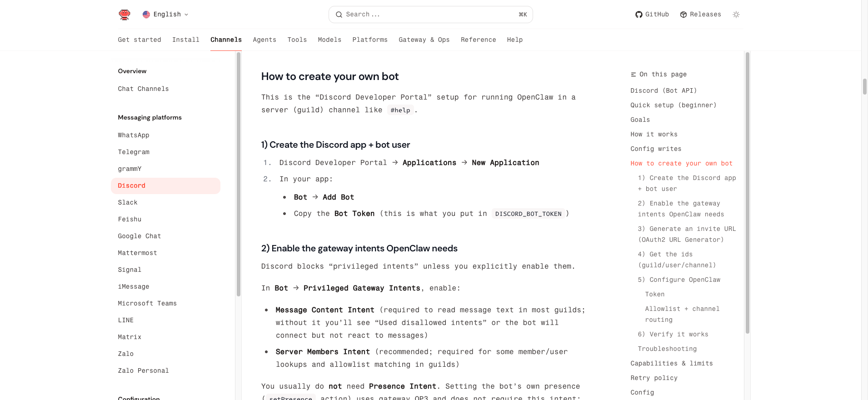This screenshot has width=868, height=400.
Task: Jump to Troubleshooting in page outline
Action: 667,349
